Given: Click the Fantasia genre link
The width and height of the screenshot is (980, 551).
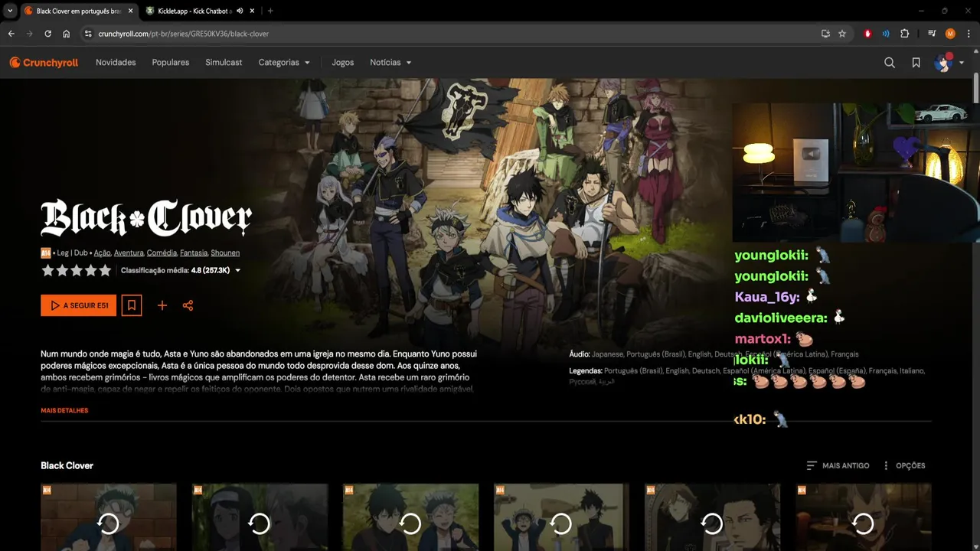Looking at the screenshot, I should [194, 253].
